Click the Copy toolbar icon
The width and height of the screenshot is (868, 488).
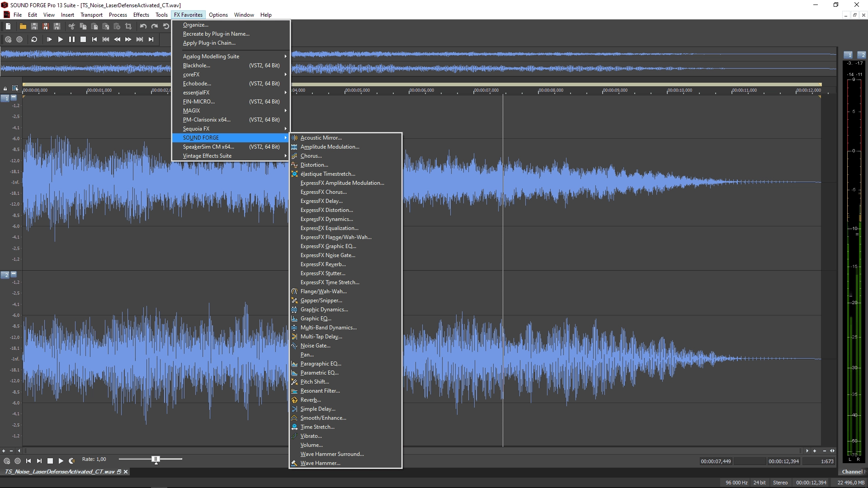point(83,27)
